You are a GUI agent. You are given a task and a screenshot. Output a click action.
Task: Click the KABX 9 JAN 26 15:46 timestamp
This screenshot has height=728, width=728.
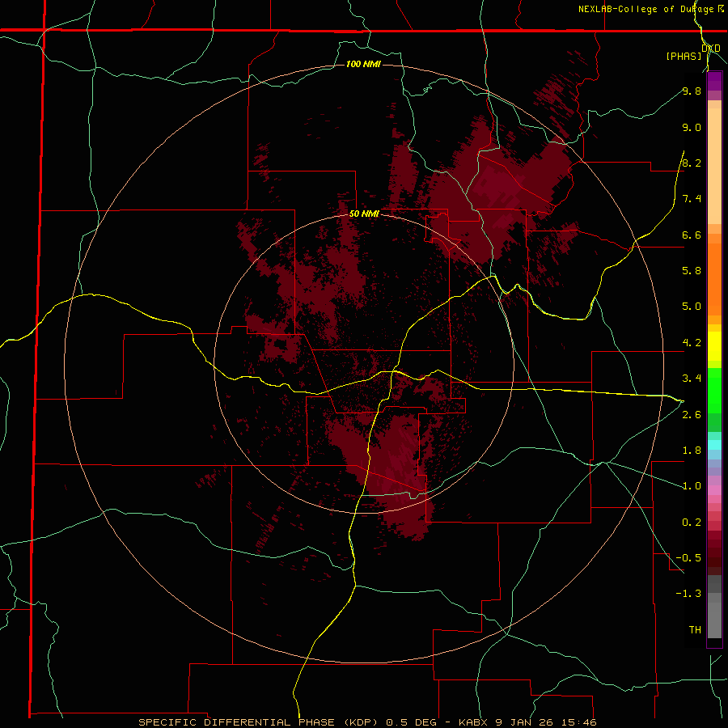pyautogui.click(x=527, y=722)
